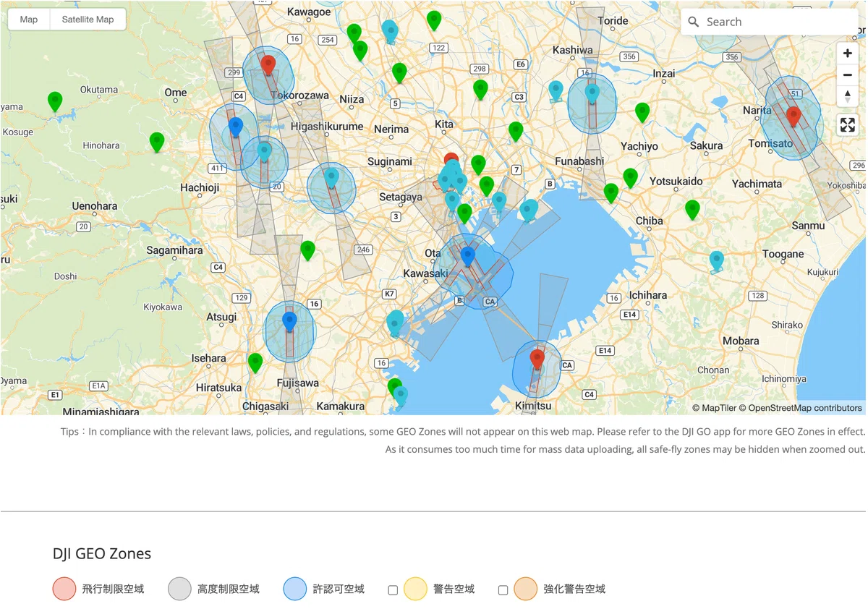Click the orange 強化警告空域 legend swatch
The image size is (868, 609).
pos(525,589)
